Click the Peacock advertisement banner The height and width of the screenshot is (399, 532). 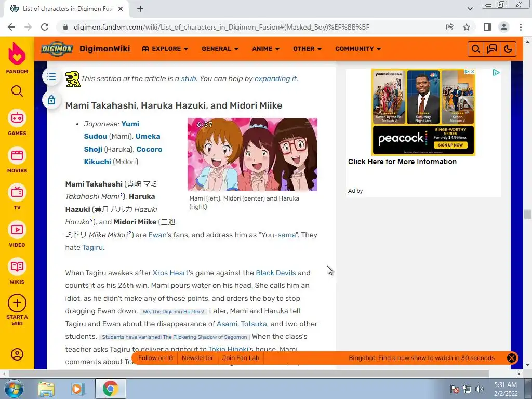click(x=423, y=112)
